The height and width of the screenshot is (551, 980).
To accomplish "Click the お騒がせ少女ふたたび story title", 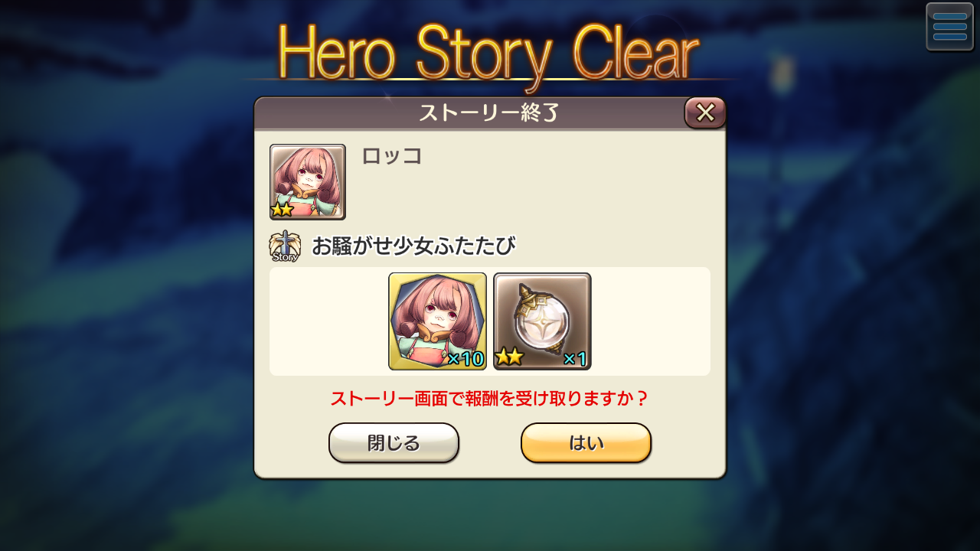I will 413,246.
